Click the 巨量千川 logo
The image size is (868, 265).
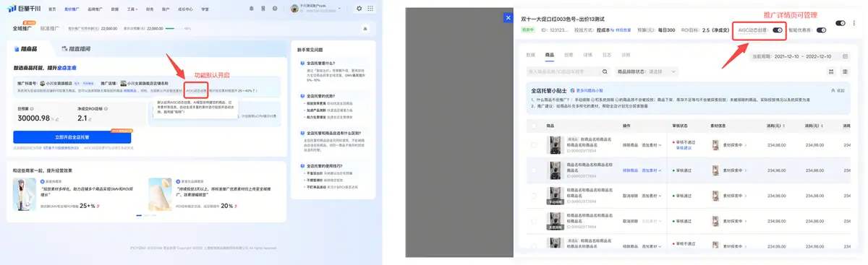23,9
